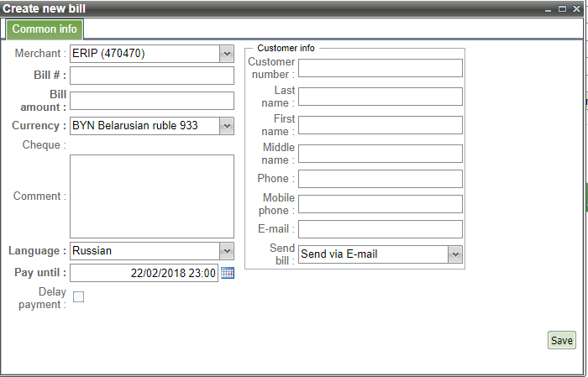Click the E-mail input field
The image size is (588, 377).
tap(380, 229)
